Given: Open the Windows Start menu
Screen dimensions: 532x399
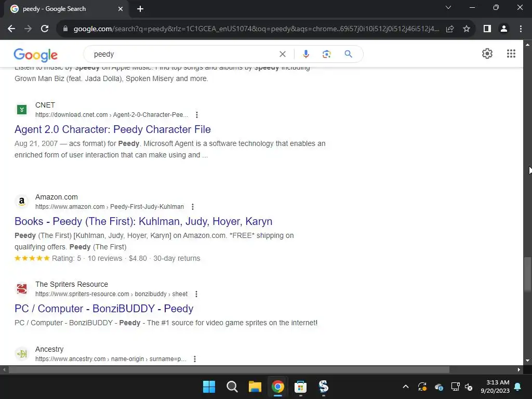Looking at the screenshot, I should (209, 387).
